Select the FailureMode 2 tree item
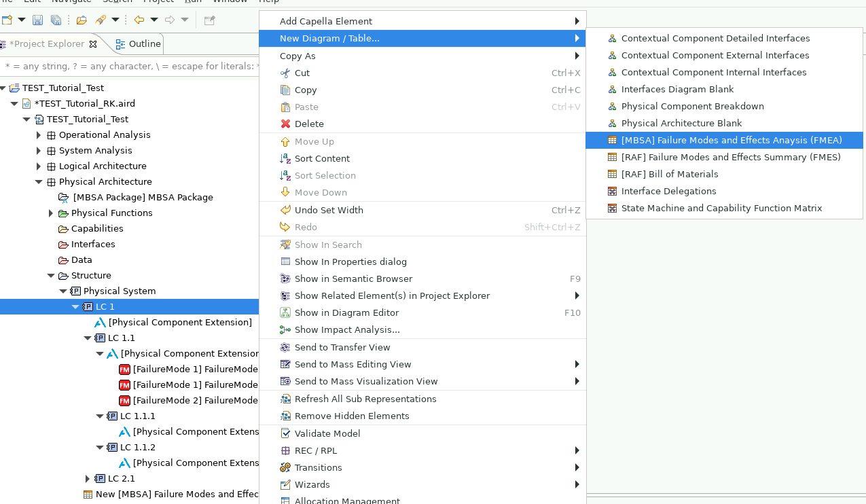Image resolution: width=866 pixels, height=504 pixels. click(x=189, y=401)
